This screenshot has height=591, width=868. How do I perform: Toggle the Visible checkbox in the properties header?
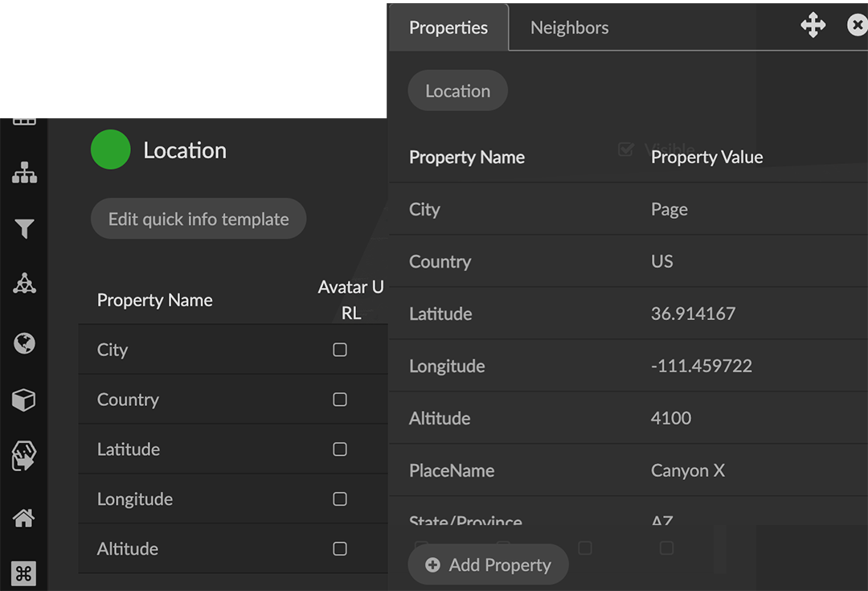[x=625, y=149]
